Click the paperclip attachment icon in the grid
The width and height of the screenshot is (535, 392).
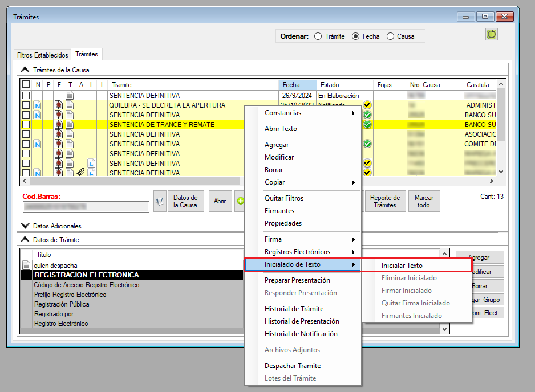[x=80, y=173]
